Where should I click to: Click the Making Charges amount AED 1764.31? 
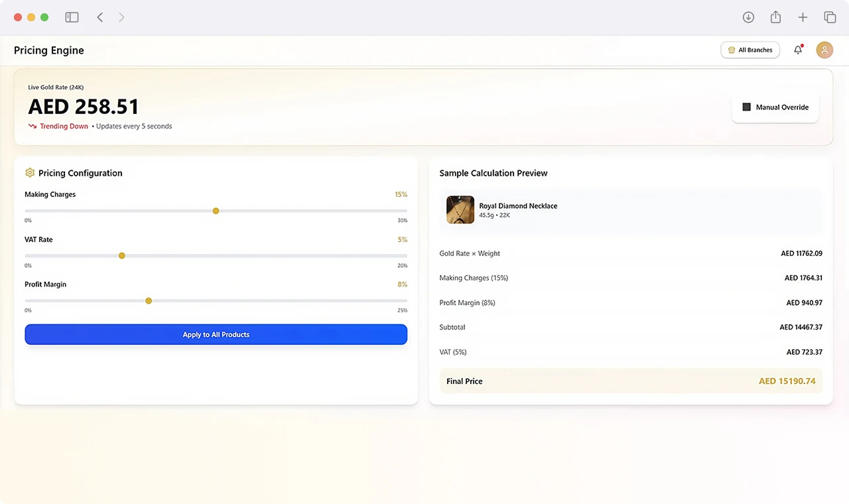803,279
